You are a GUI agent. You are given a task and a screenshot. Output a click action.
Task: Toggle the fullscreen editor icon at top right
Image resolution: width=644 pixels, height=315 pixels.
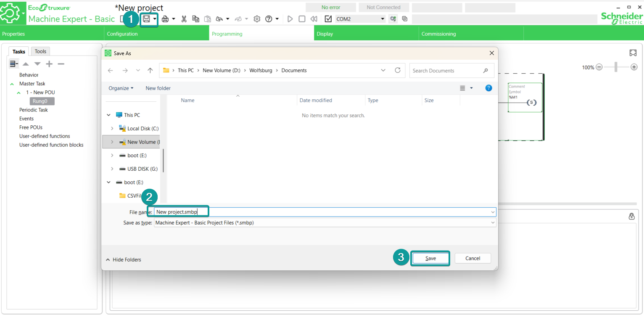pyautogui.click(x=633, y=53)
